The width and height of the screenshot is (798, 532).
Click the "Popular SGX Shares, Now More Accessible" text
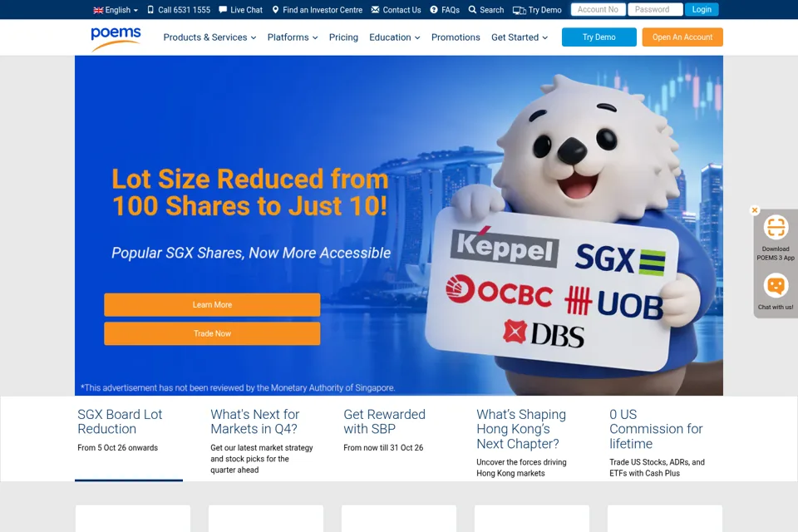[251, 253]
